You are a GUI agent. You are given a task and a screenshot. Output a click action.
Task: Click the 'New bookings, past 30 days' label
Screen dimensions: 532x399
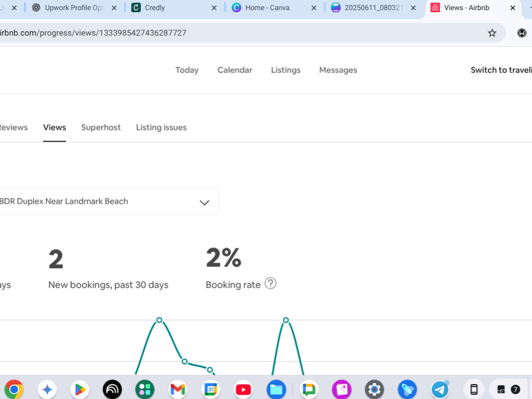pyautogui.click(x=108, y=285)
